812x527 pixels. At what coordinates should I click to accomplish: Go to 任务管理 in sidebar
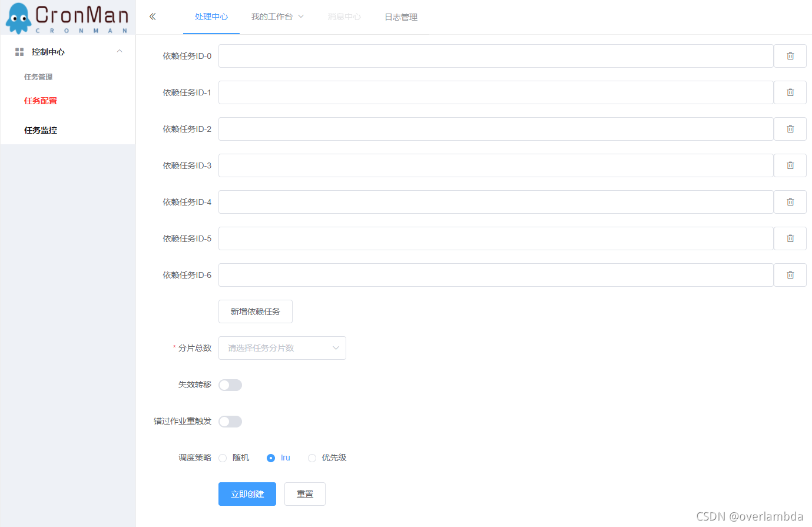pyautogui.click(x=38, y=77)
